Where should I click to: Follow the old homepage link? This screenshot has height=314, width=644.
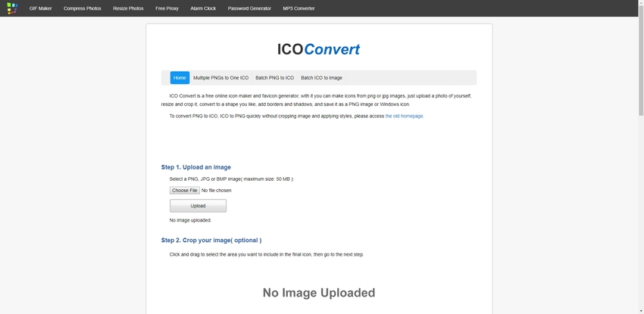(405, 116)
